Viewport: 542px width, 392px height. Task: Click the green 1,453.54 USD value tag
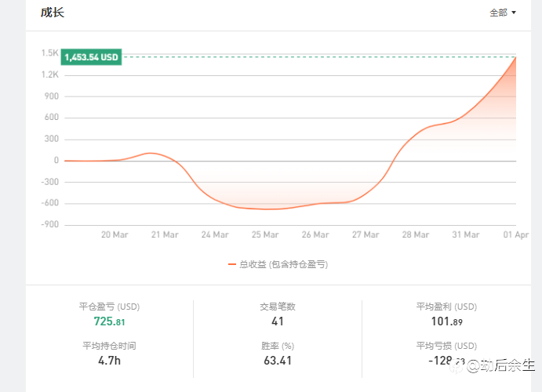click(92, 57)
